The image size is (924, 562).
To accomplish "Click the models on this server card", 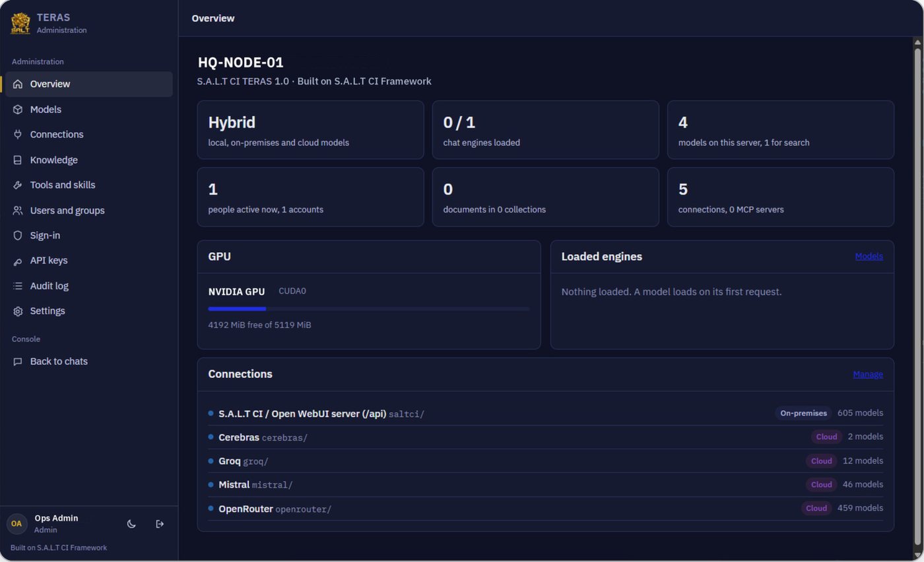I will click(x=780, y=130).
